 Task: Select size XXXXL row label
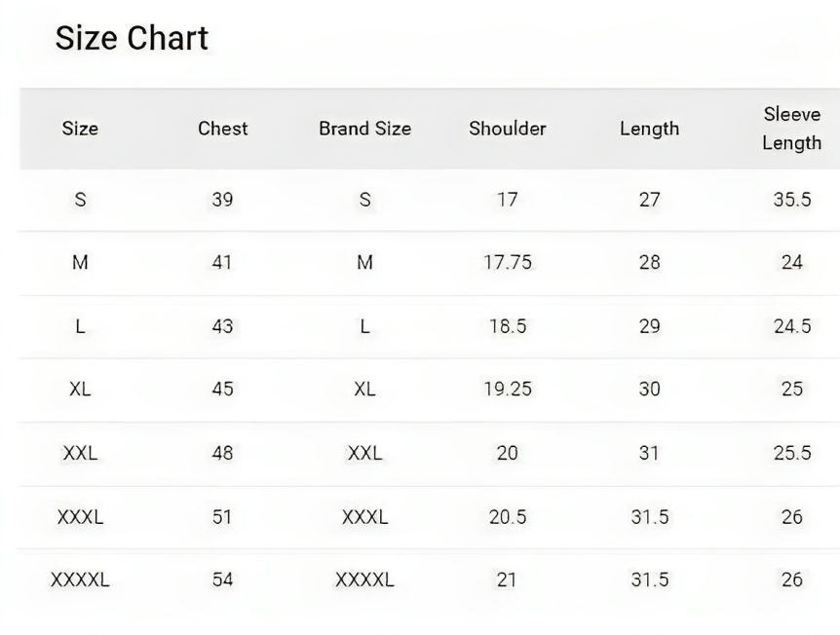[80, 579]
